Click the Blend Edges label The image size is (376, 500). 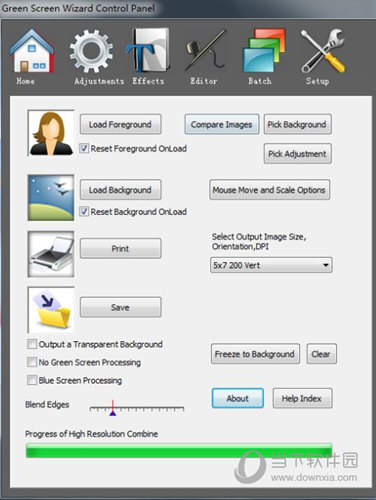click(47, 404)
